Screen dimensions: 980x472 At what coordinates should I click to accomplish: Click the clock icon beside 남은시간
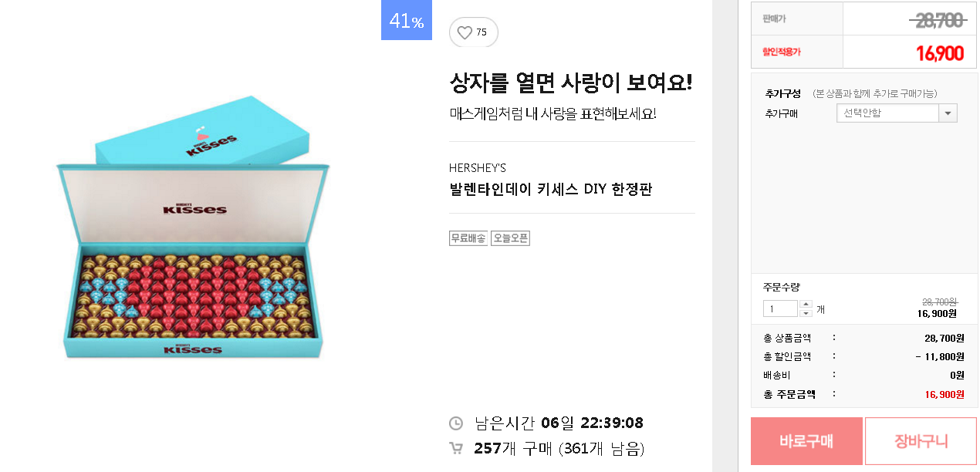point(456,423)
